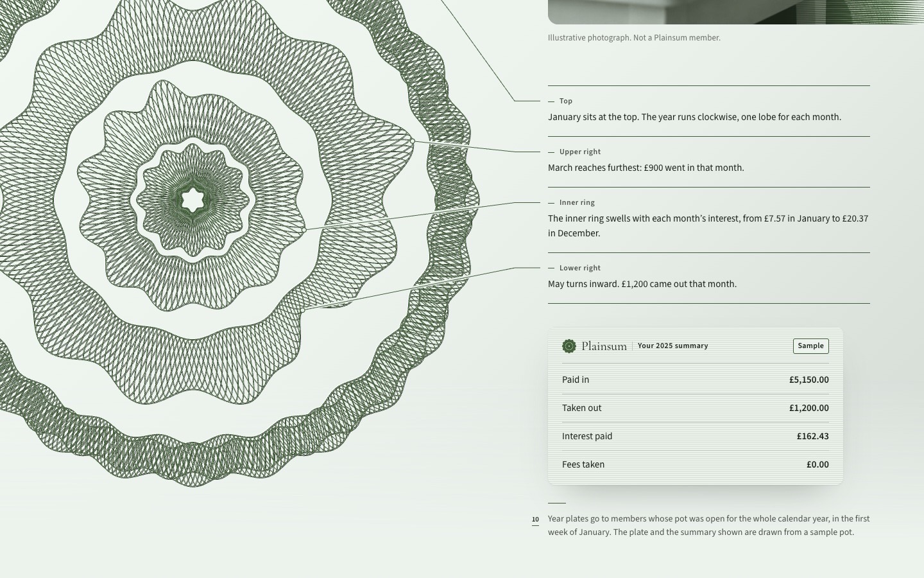Click the £1,200.00 taken out amount
The width and height of the screenshot is (924, 578).
pyautogui.click(x=809, y=408)
